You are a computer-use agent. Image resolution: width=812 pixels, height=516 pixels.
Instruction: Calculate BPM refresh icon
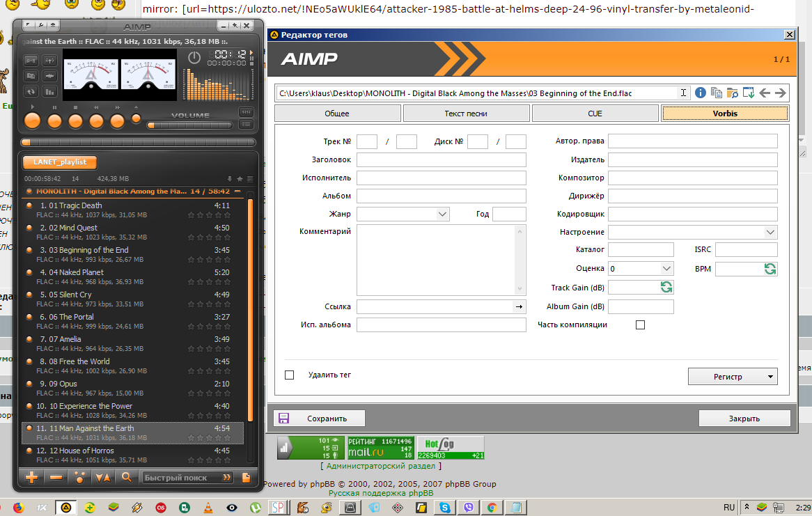pyautogui.click(x=770, y=269)
